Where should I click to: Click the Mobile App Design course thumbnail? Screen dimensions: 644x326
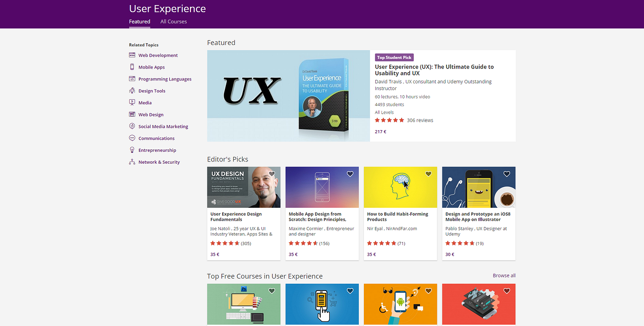click(x=322, y=187)
